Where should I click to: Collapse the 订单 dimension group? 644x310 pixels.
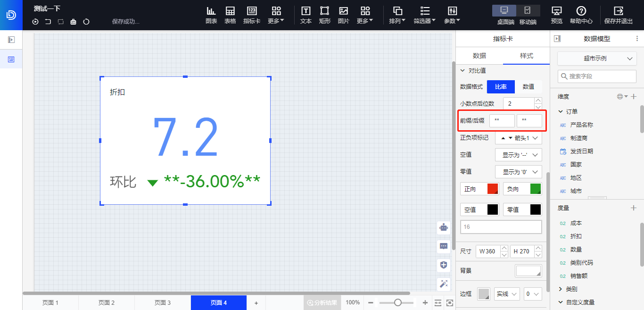point(561,112)
